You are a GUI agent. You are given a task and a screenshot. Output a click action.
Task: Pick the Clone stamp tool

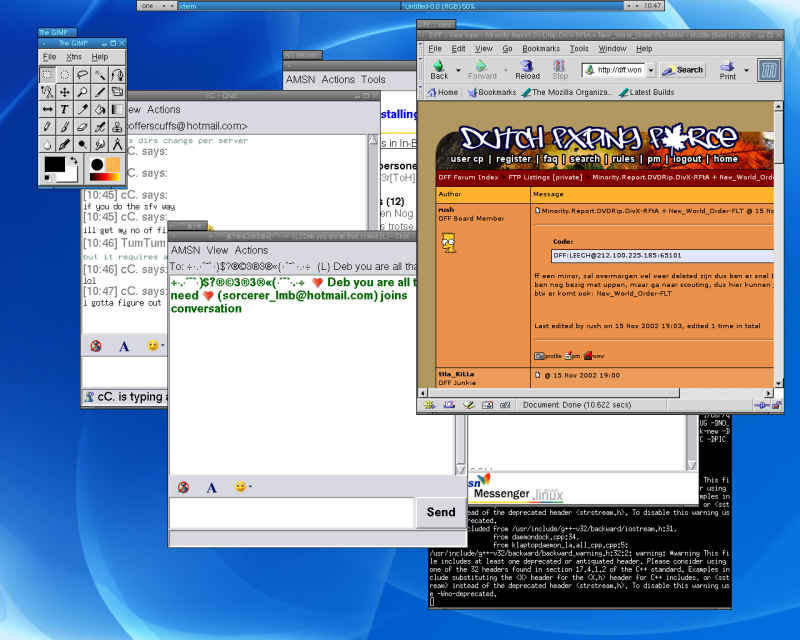pos(117,127)
